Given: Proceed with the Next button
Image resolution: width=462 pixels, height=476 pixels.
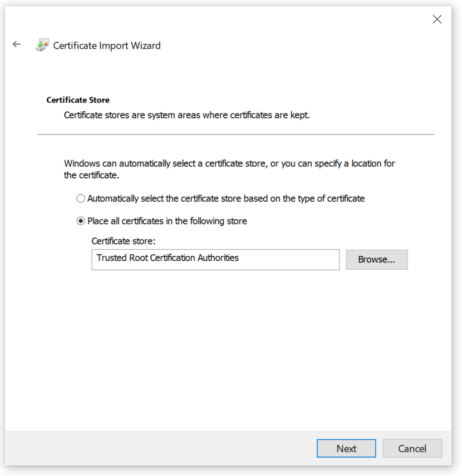Looking at the screenshot, I should point(346,448).
